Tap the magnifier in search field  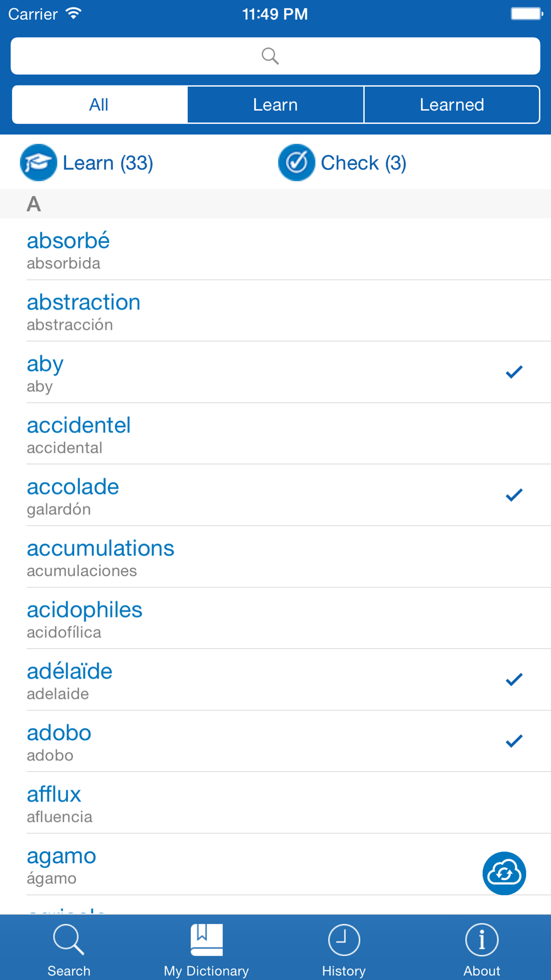[270, 56]
